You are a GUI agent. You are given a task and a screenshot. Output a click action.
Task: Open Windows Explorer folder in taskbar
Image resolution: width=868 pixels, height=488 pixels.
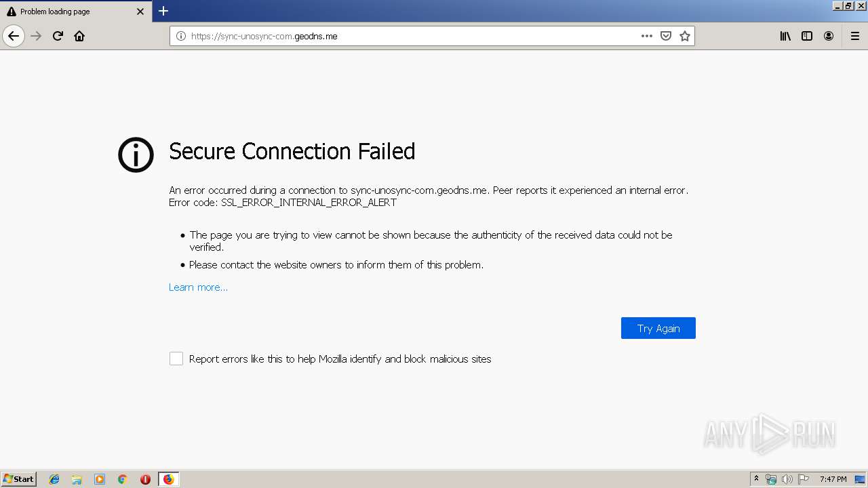pos(77,479)
